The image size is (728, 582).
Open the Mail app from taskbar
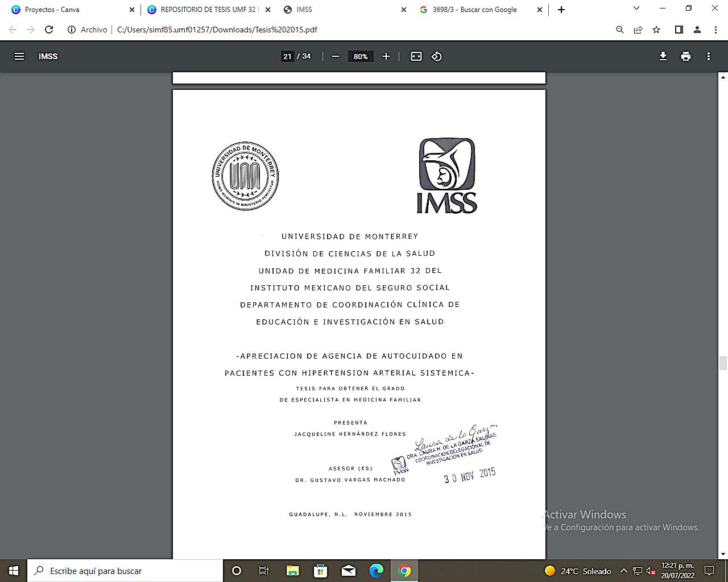tap(348, 571)
